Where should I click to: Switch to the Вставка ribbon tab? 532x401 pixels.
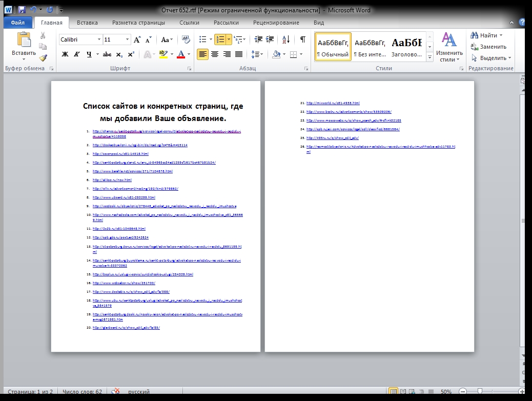pos(87,23)
